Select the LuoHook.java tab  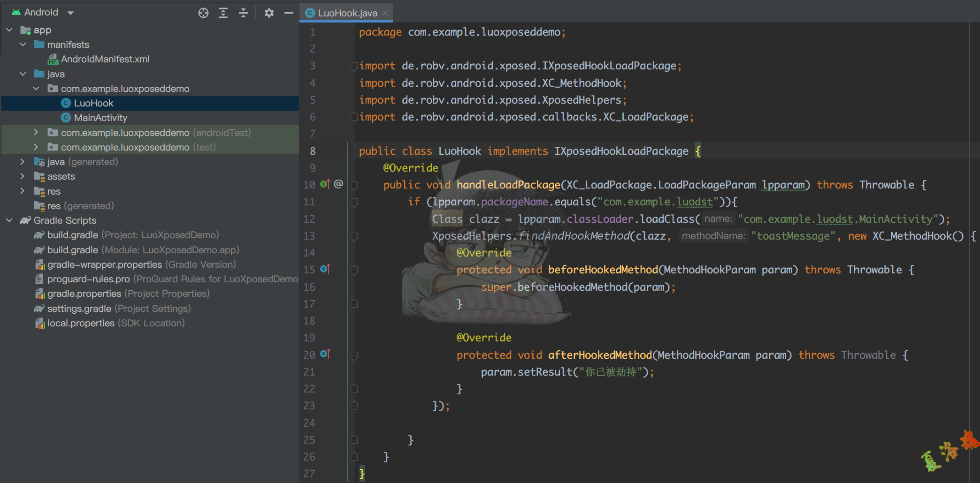(347, 13)
